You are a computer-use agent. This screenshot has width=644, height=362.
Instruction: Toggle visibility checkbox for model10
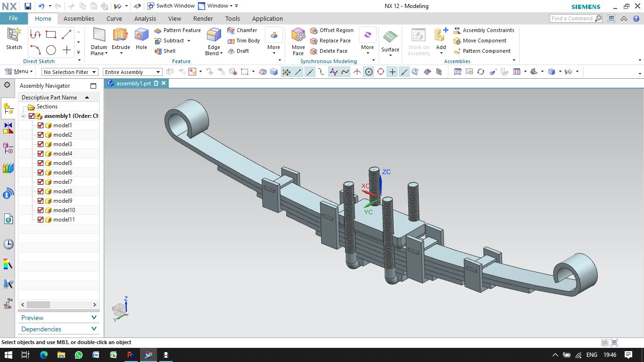[x=40, y=210]
